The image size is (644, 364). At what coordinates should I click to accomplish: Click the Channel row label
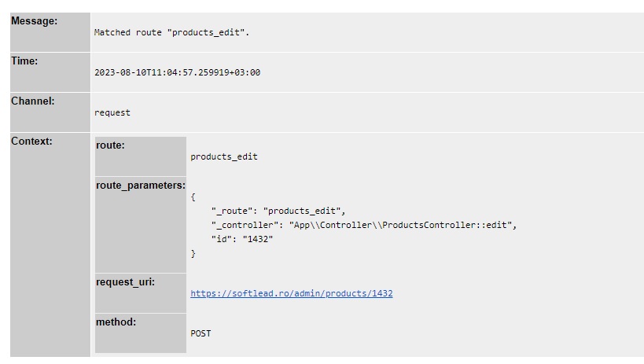[33, 101]
